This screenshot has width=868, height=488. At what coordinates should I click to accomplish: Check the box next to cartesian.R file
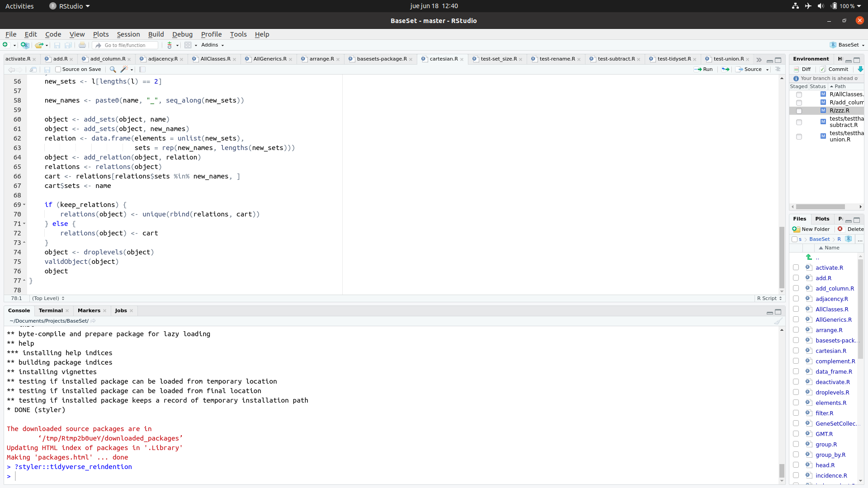796,351
